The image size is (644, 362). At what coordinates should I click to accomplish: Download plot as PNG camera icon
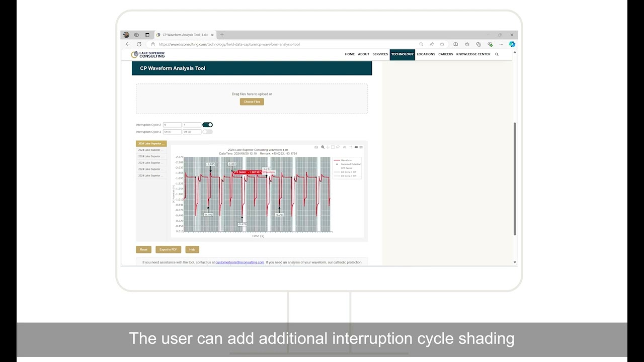pos(316,147)
